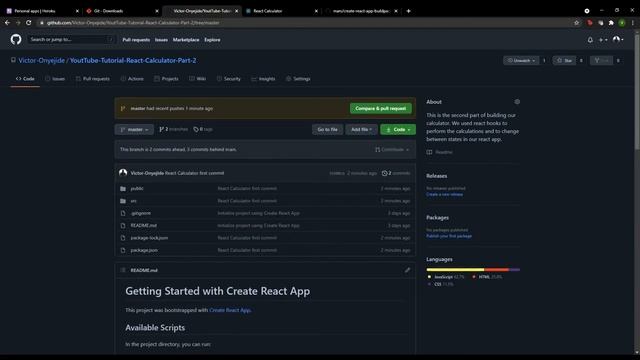The width and height of the screenshot is (640, 360).
Task: Open the Insights tab
Action: coord(263,78)
